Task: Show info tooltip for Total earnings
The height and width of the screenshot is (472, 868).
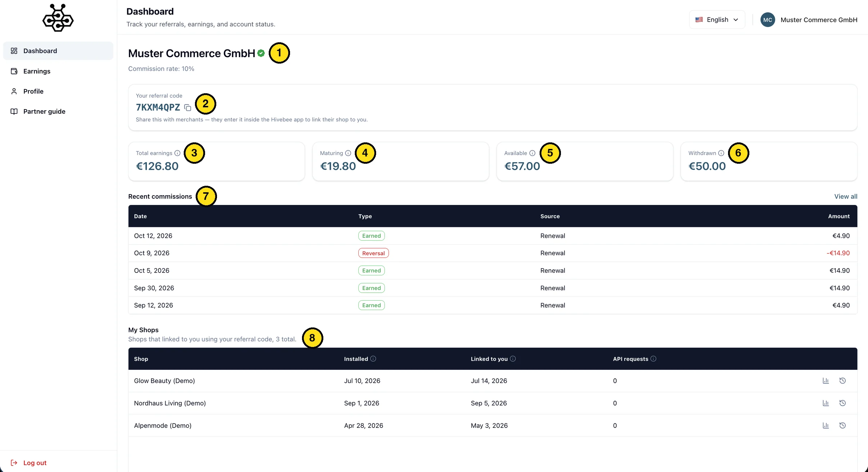Action: tap(177, 153)
